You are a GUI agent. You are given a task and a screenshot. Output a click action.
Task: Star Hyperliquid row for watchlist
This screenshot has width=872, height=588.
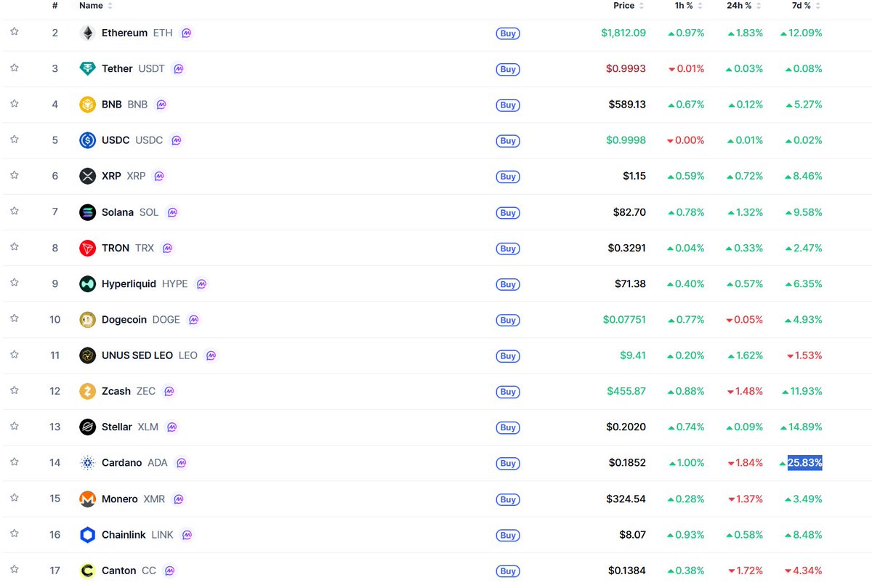pyautogui.click(x=14, y=283)
